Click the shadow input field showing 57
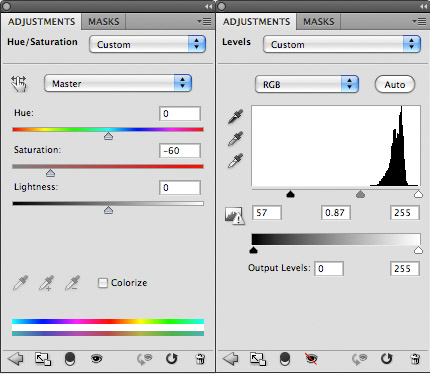 coord(267,213)
